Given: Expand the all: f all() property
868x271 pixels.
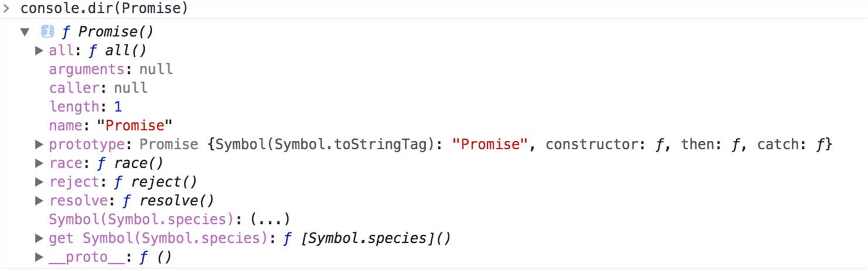Looking at the screenshot, I should (39, 50).
